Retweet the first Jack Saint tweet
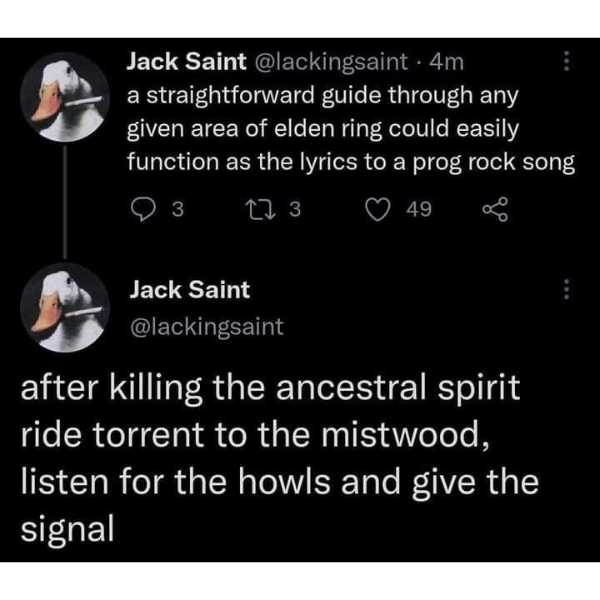 tap(260, 210)
